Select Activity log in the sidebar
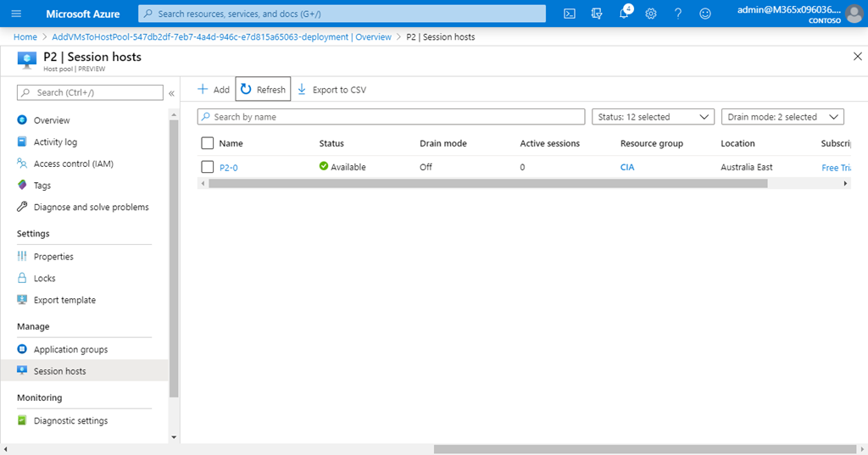This screenshot has height=455, width=868. [x=55, y=142]
